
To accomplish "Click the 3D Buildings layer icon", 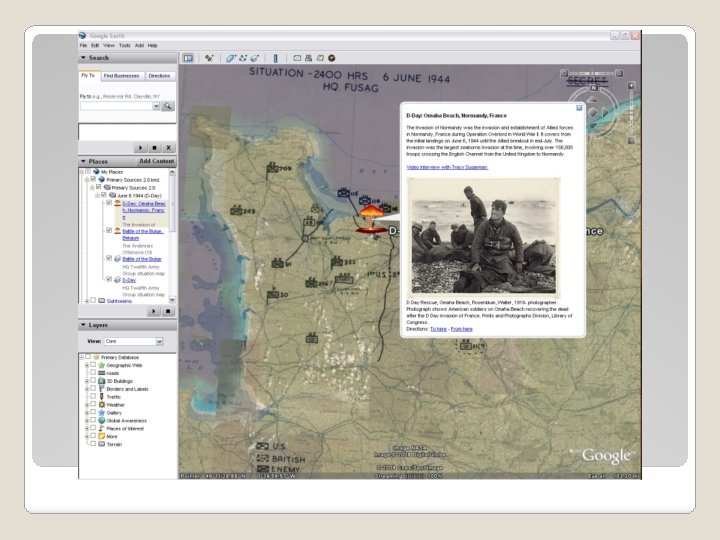I will pos(102,381).
